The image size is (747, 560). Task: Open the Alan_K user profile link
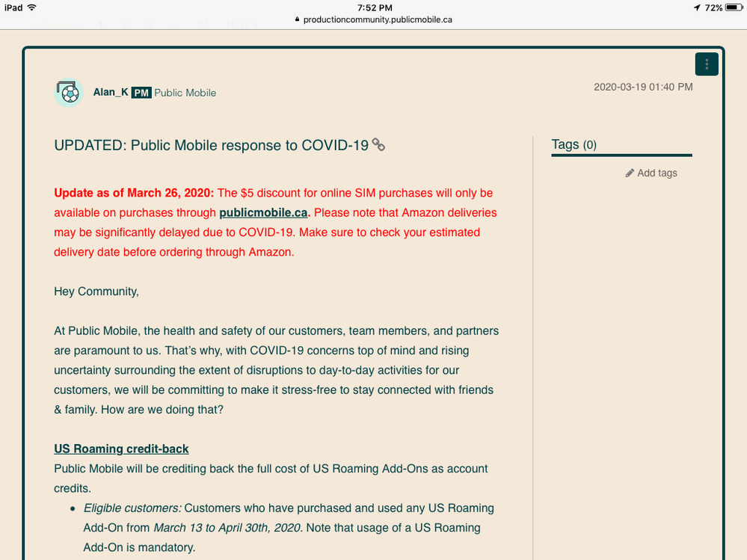(x=111, y=93)
